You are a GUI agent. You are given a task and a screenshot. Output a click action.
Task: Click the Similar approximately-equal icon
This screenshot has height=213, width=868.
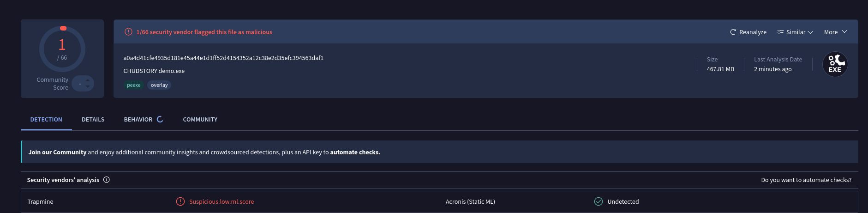pos(780,32)
